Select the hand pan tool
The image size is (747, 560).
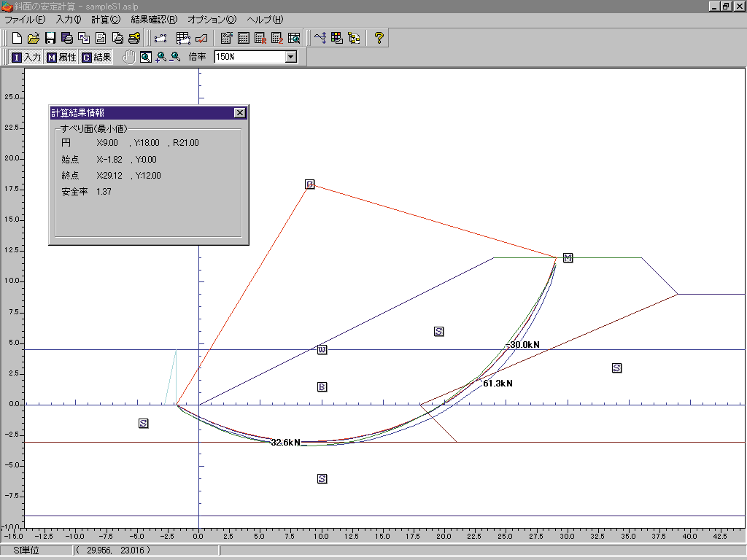point(129,57)
